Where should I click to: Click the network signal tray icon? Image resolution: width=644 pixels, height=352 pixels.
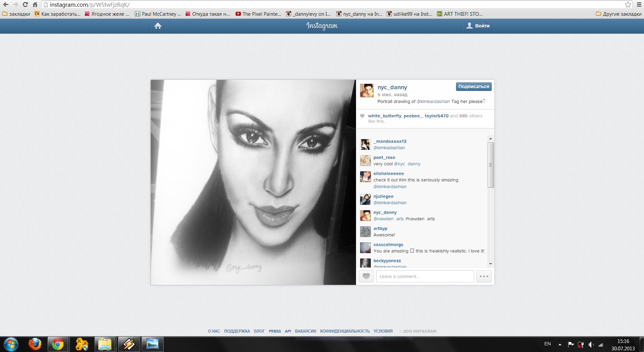[x=601, y=344]
